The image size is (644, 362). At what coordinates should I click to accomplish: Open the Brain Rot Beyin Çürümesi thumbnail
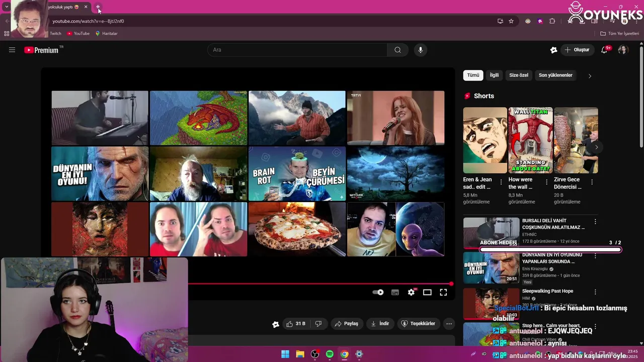(x=297, y=173)
